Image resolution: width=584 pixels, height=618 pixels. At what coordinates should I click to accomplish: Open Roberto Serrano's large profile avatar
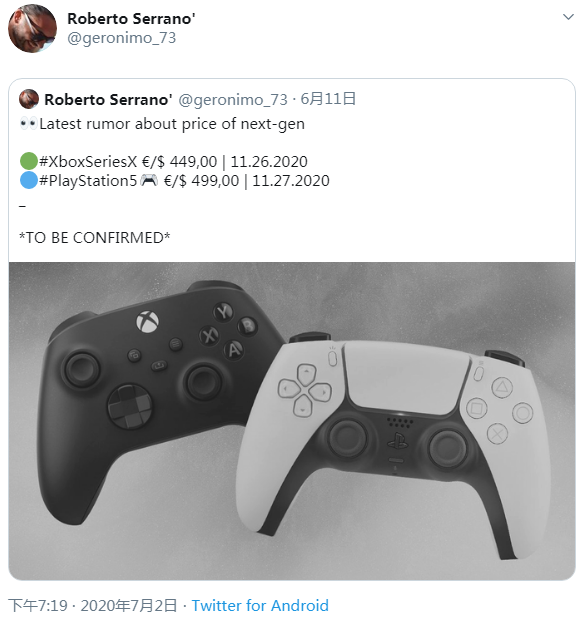[x=32, y=28]
